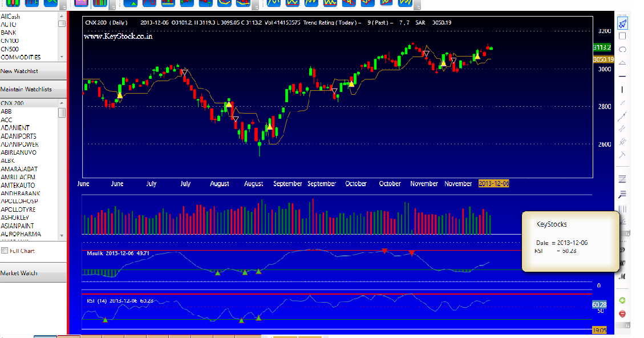Image resolution: width=644 pixels, height=338 pixels.
Task: Enable the Full Chart checkbox
Action: click(x=5, y=251)
